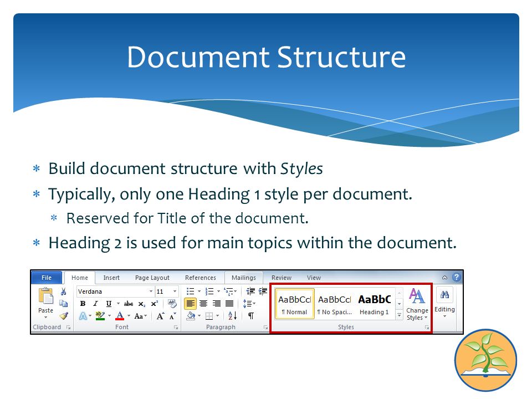Open the highlight color dropdown arrow
This screenshot has width=532, height=399.
pos(109,316)
